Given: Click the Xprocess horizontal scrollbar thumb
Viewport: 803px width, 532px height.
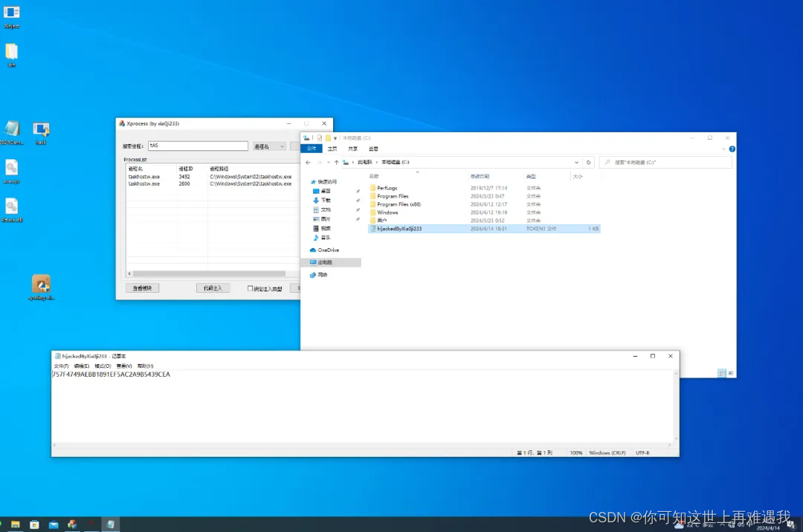Looking at the screenshot, I should tap(209, 273).
